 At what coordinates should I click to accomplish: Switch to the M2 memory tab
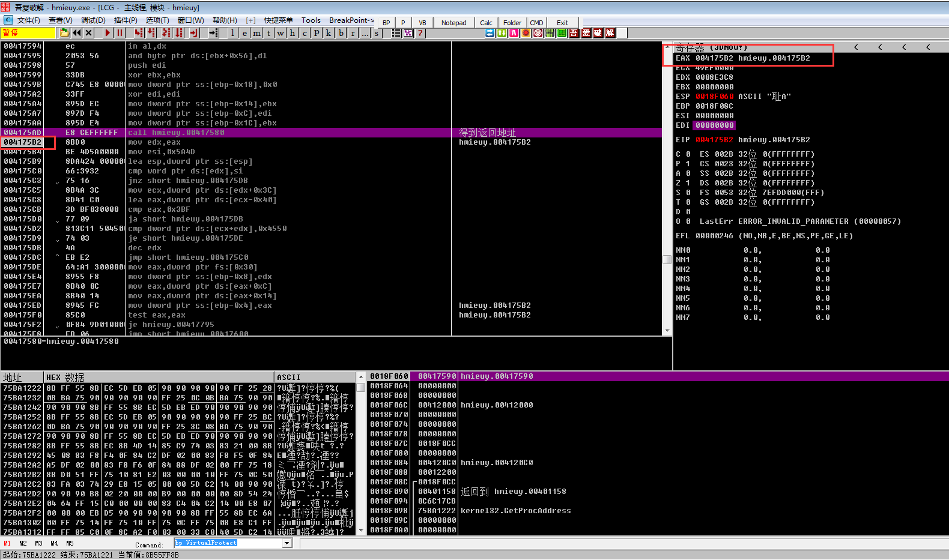(x=23, y=543)
